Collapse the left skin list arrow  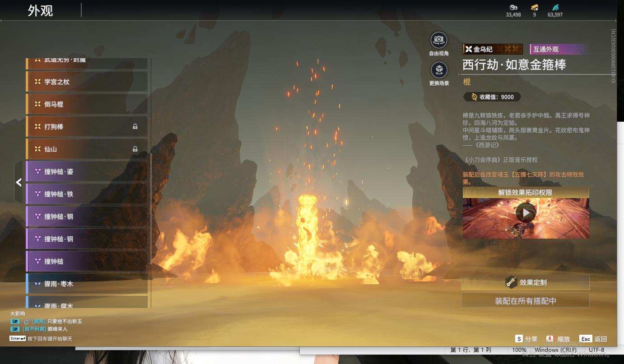tap(19, 182)
